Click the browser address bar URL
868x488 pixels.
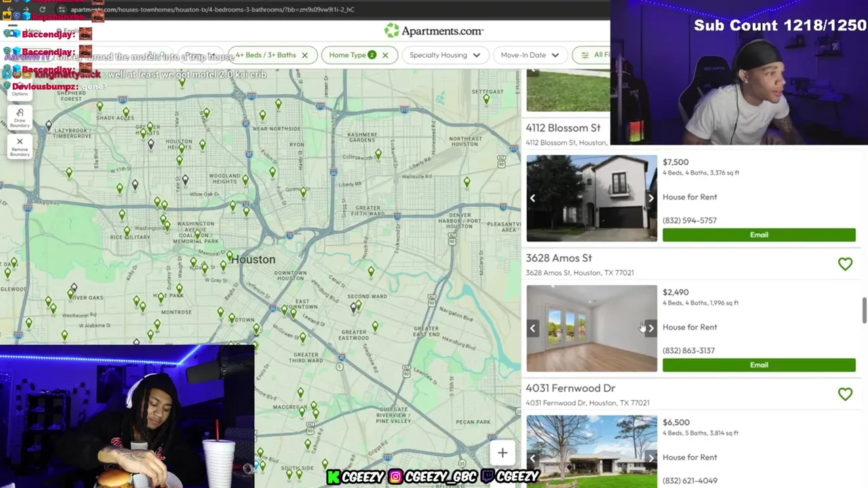(x=212, y=9)
